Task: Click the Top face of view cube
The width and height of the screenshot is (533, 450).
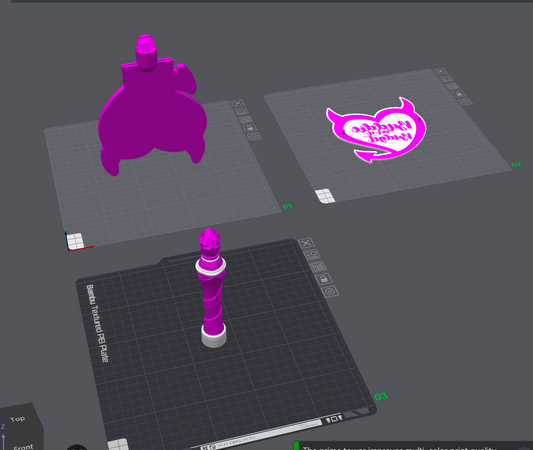Action: pyautogui.click(x=18, y=419)
